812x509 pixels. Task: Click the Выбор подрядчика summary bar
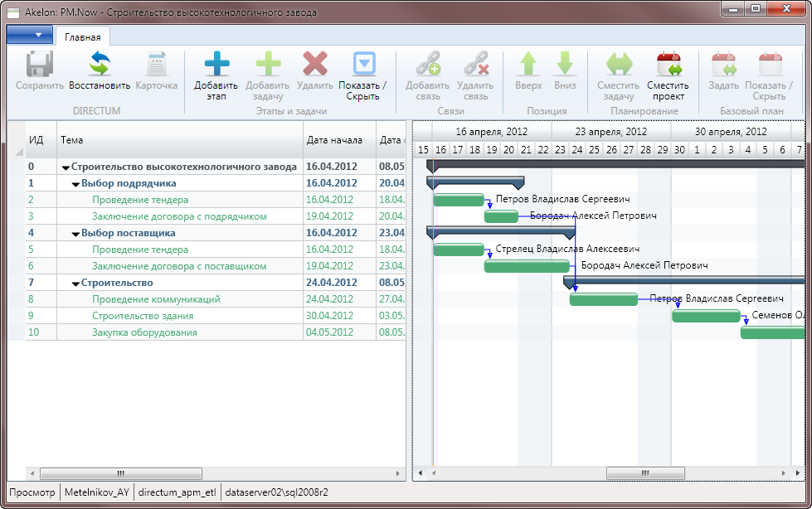(x=475, y=182)
